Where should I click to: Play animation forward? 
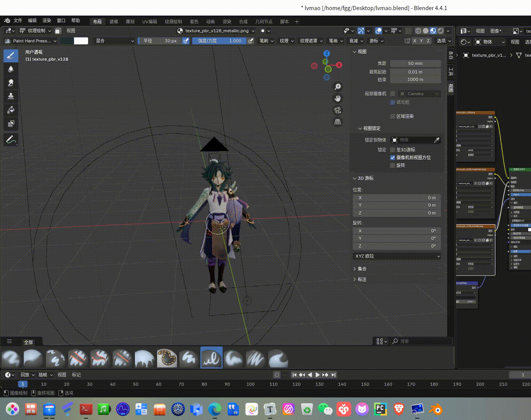tap(318, 375)
